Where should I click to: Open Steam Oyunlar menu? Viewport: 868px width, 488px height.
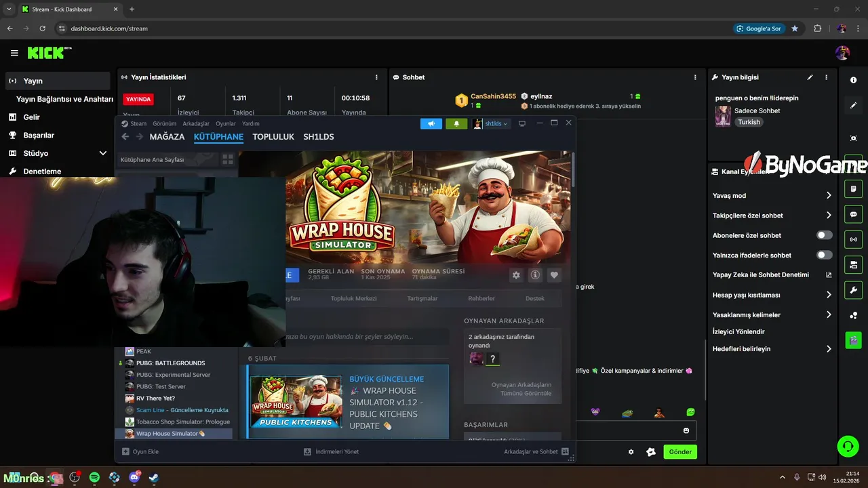click(226, 123)
